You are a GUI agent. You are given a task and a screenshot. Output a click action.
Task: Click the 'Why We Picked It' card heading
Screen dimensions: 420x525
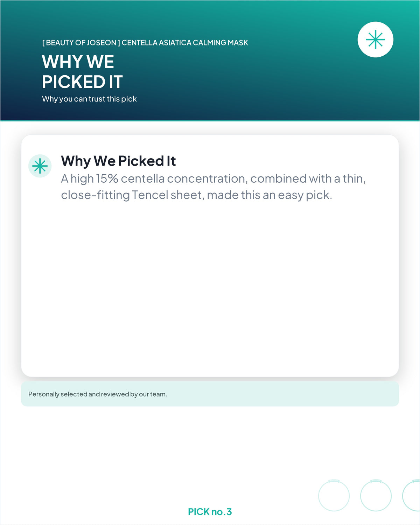tap(118, 161)
